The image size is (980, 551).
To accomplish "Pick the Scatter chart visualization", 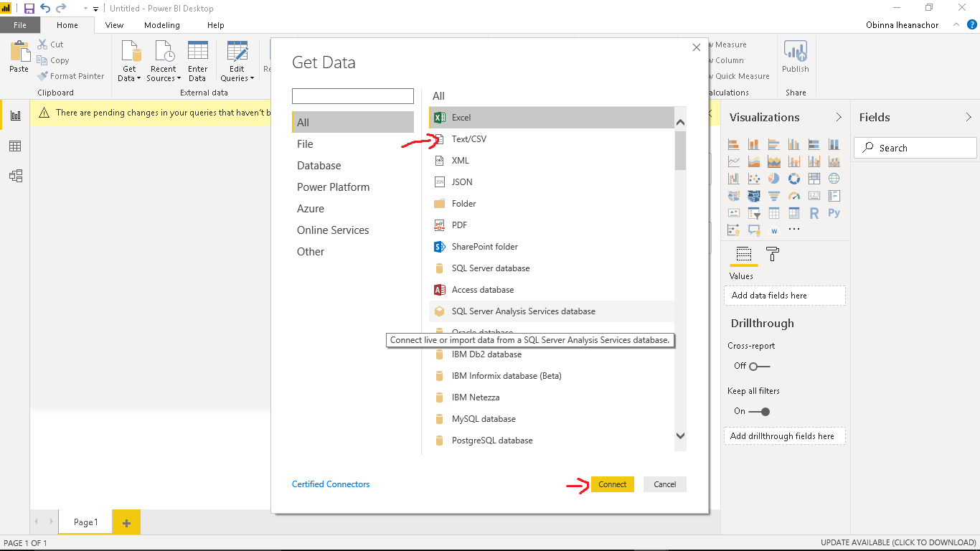I will coord(753,179).
